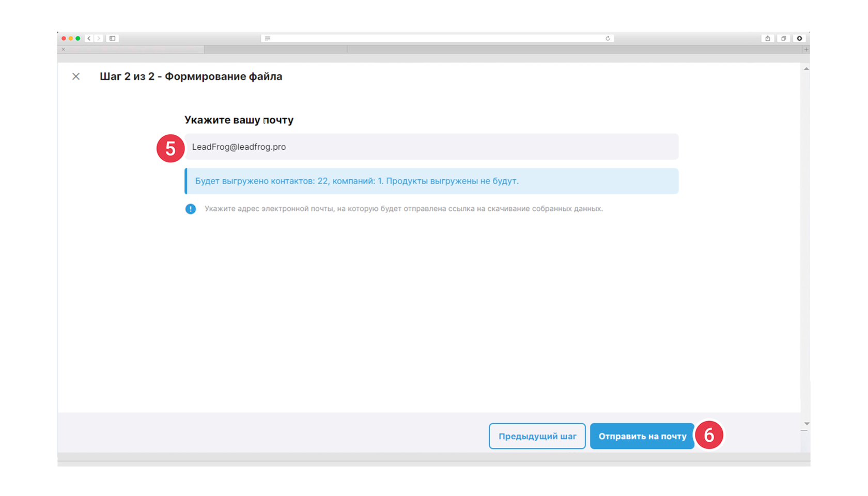The width and height of the screenshot is (868, 496).
Task: Click the green maximize window button
Action: tap(78, 38)
